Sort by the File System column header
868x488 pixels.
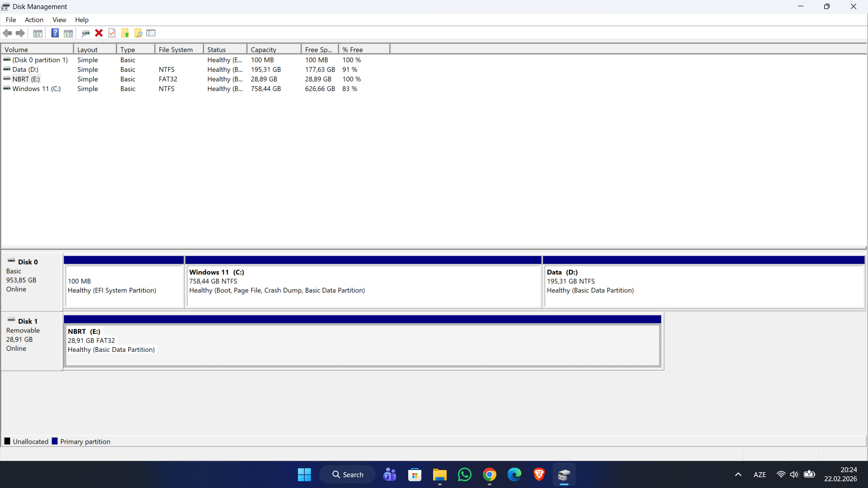tap(179, 50)
